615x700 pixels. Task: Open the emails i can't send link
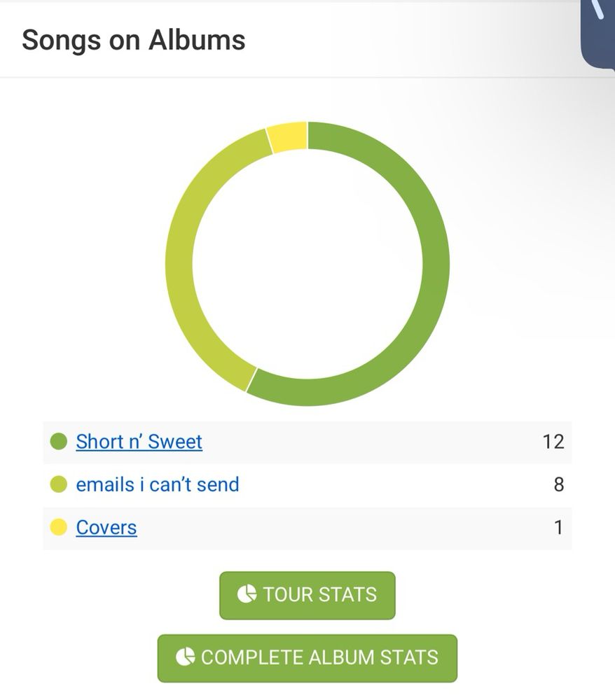158,484
